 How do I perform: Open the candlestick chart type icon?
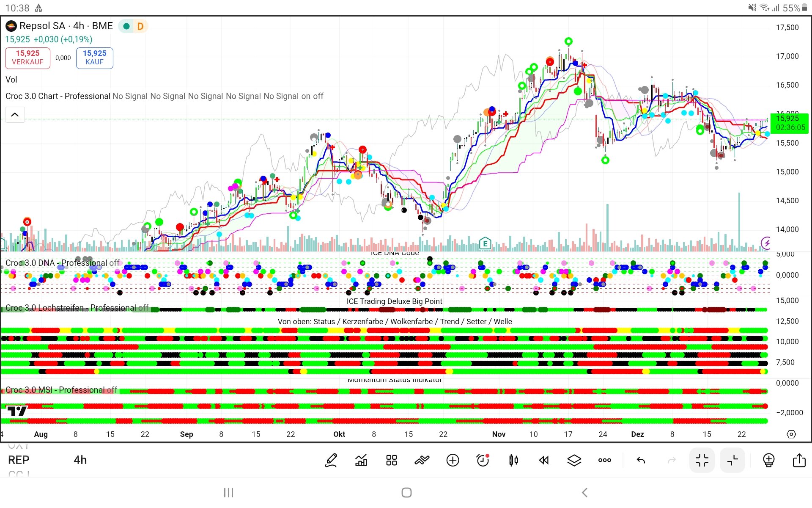coord(513,460)
